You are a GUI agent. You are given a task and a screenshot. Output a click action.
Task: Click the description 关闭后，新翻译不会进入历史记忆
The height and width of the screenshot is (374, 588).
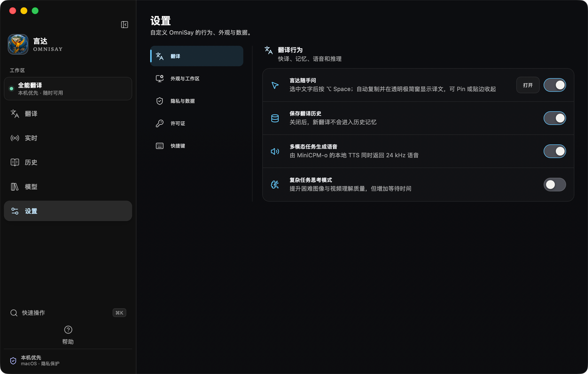333,122
